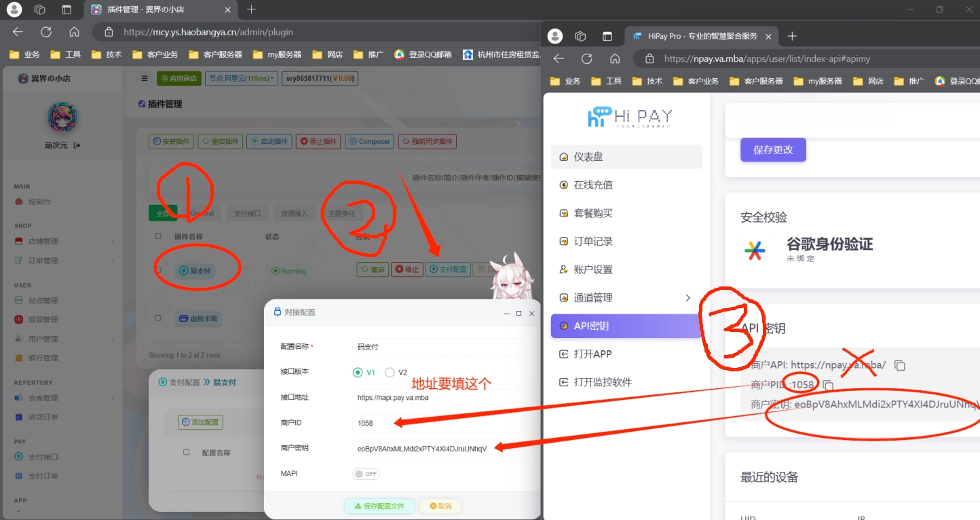The width and height of the screenshot is (980, 520).
Task: Click the 商户密钥 input field
Action: [439, 448]
